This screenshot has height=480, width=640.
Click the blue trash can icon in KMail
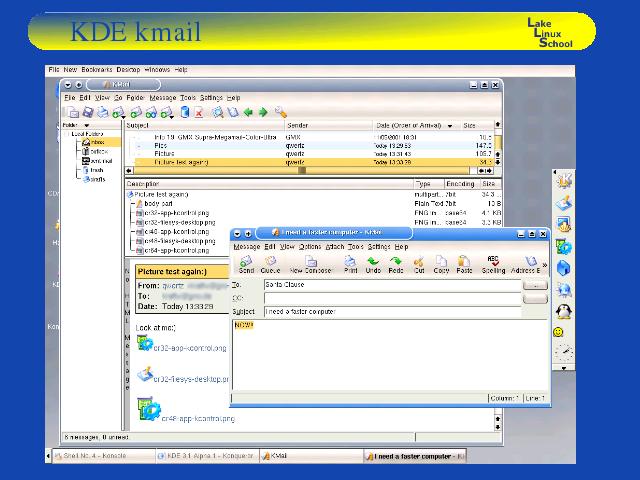[x=185, y=112]
